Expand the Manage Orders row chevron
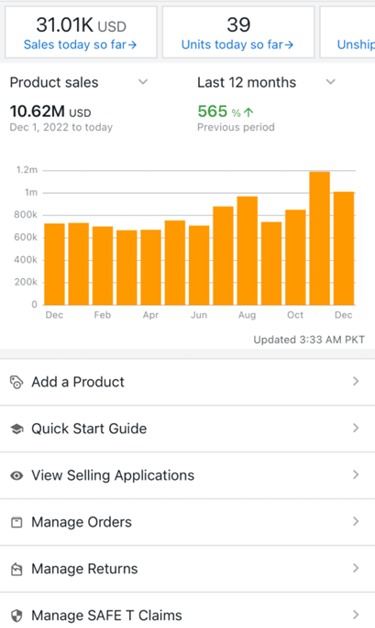375x628 pixels. [355, 521]
